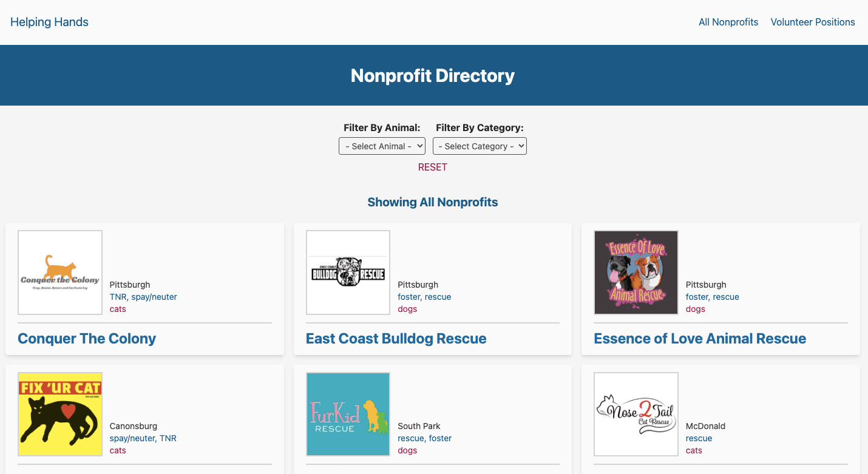Click the Fix 'Ur Cat logo image

pos(60,414)
